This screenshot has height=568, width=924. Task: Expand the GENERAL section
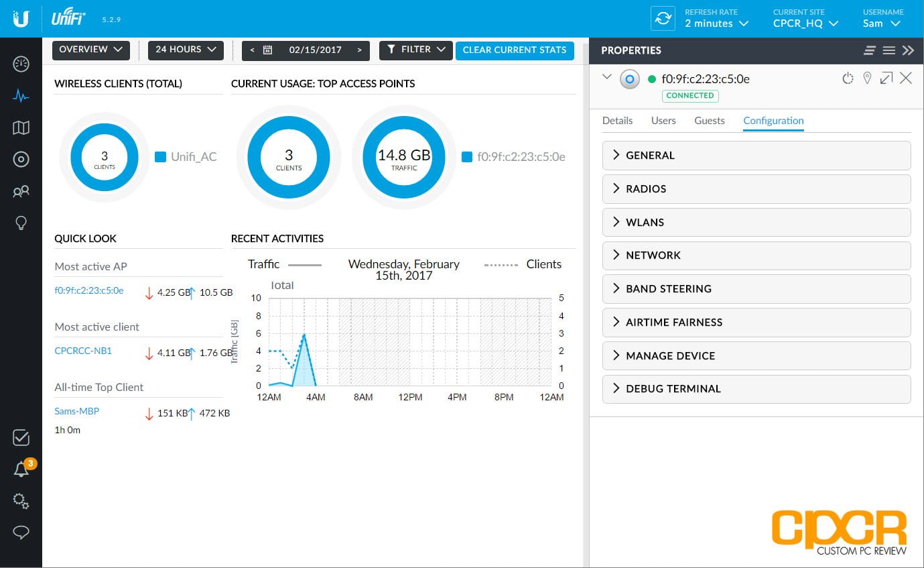[x=756, y=155]
